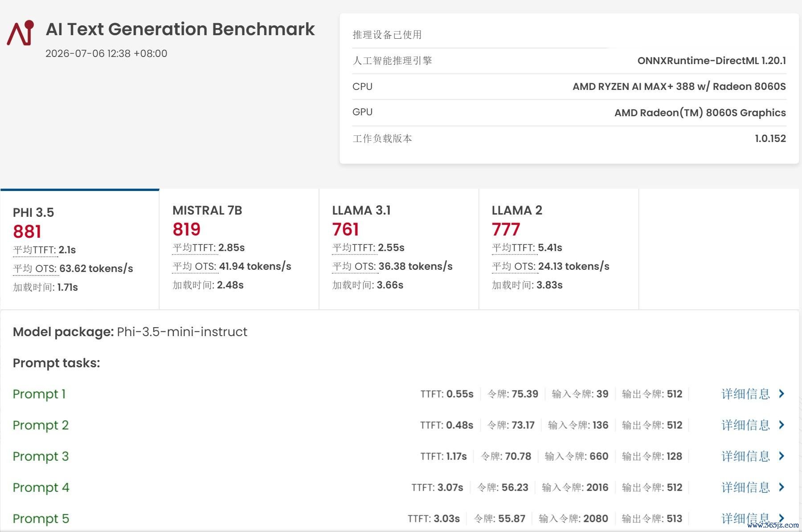Click Prompt 2 令牌 value 73.17
This screenshot has width=802, height=532.
(x=523, y=425)
